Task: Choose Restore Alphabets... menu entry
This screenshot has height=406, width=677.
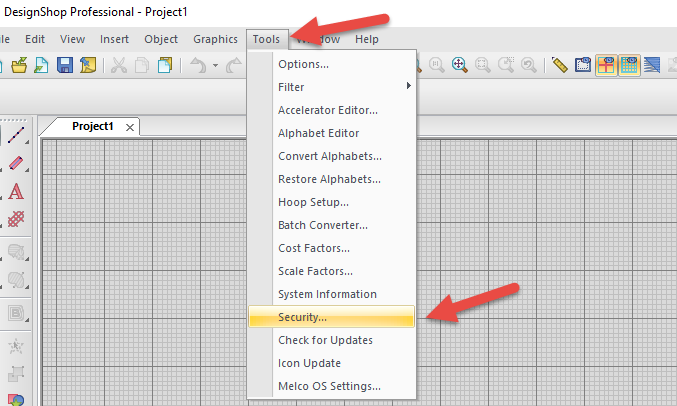Action: click(331, 179)
